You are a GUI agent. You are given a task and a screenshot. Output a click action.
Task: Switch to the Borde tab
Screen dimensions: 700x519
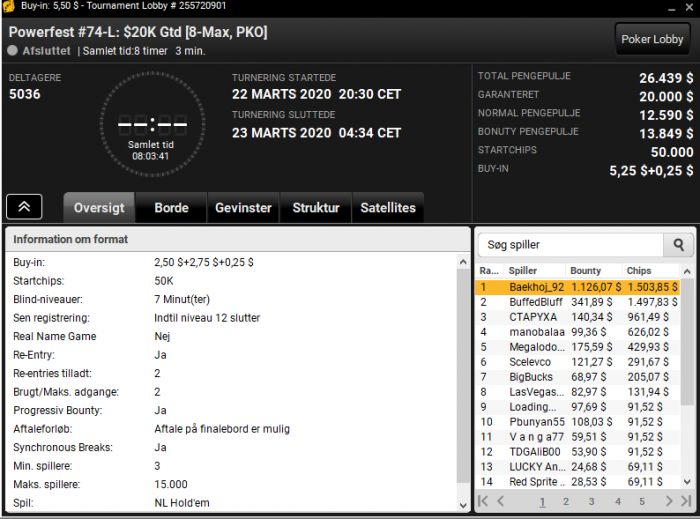(x=171, y=208)
